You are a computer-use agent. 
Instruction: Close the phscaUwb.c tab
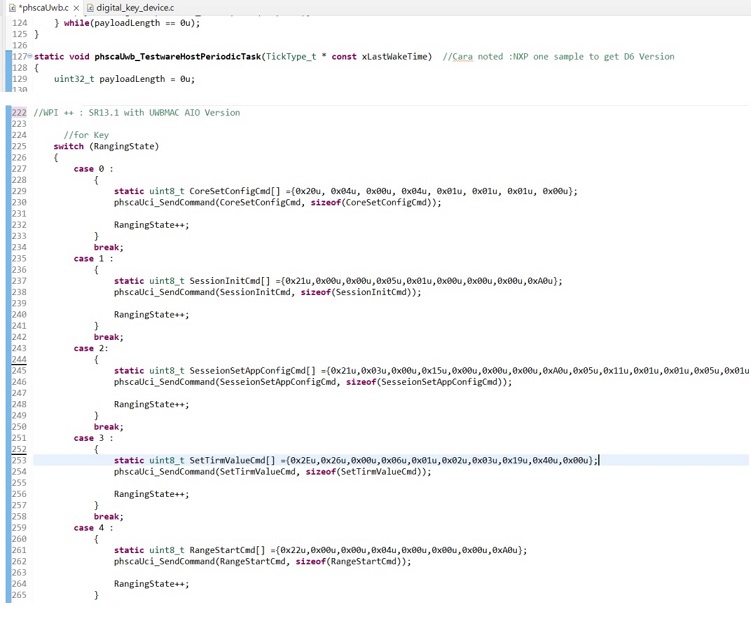pyautogui.click(x=76, y=7)
